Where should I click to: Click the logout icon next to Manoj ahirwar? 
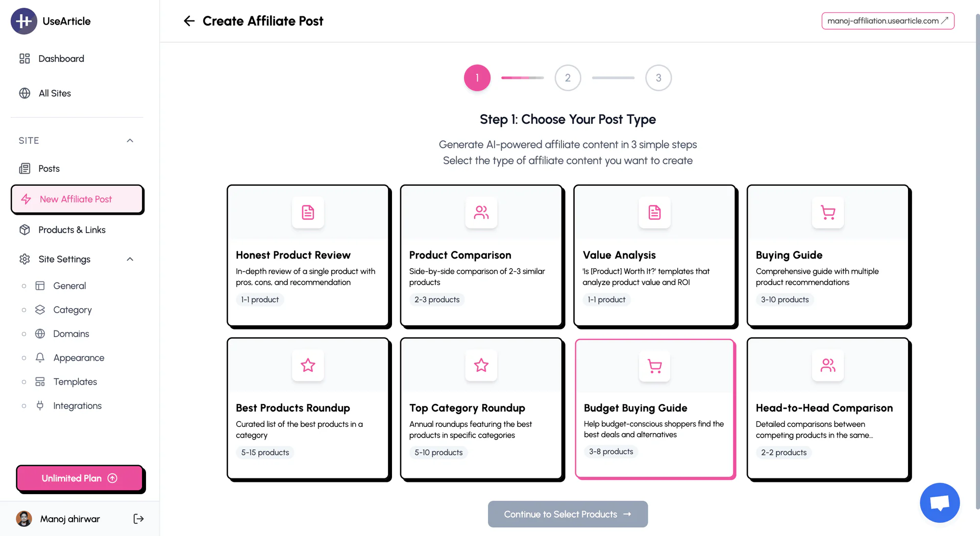[x=138, y=519]
